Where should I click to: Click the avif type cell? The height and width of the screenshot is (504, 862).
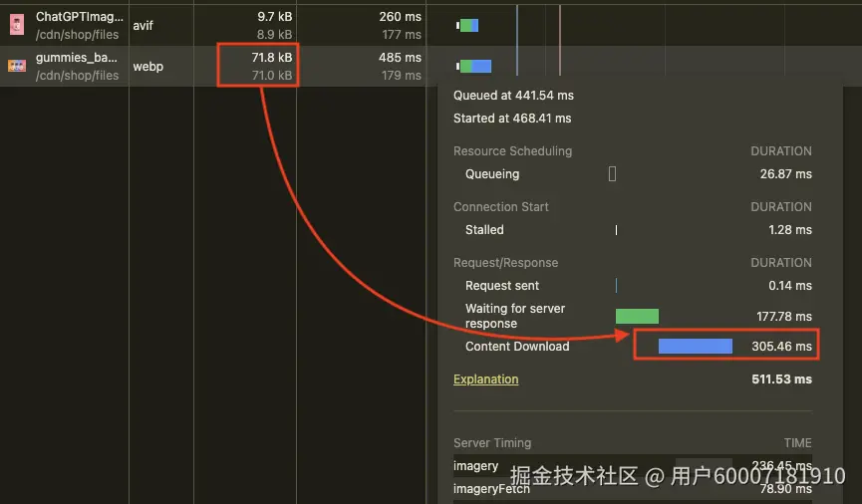(x=143, y=25)
